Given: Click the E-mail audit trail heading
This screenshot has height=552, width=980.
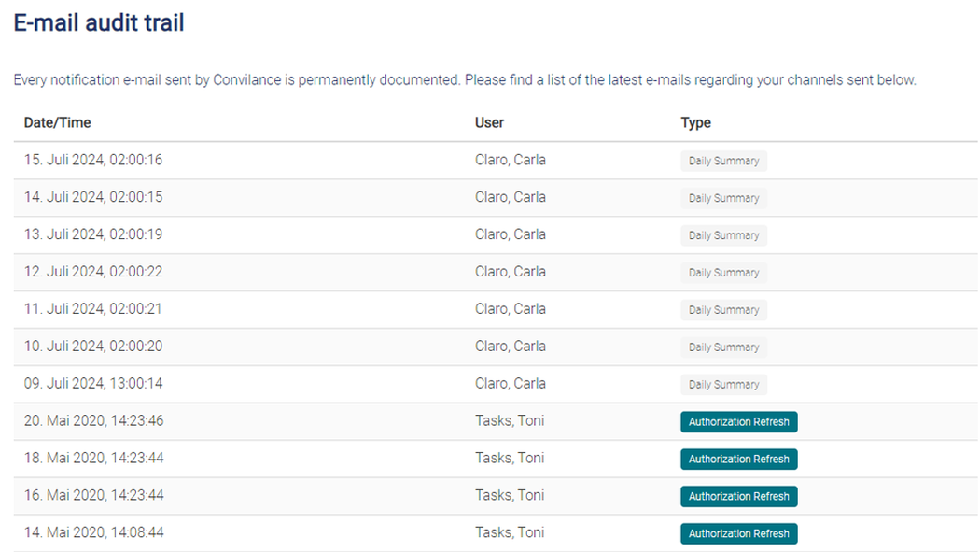Looking at the screenshot, I should pyautogui.click(x=99, y=23).
